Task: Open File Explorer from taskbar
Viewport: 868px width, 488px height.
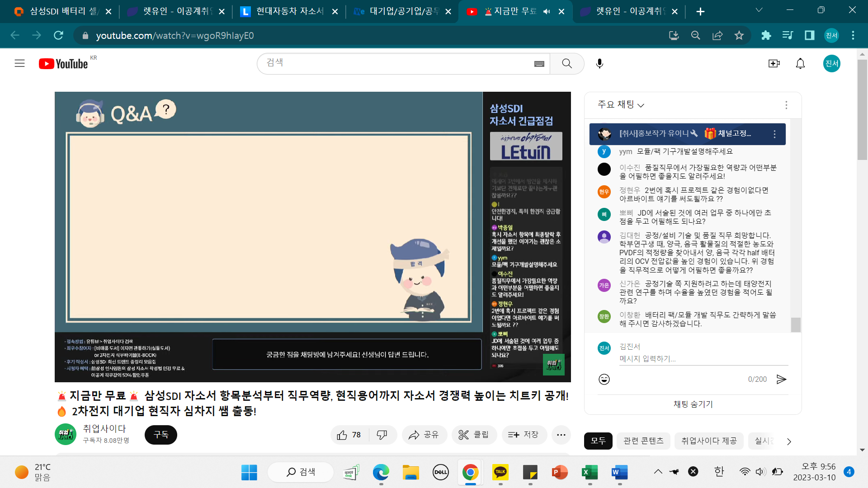Action: (x=410, y=472)
